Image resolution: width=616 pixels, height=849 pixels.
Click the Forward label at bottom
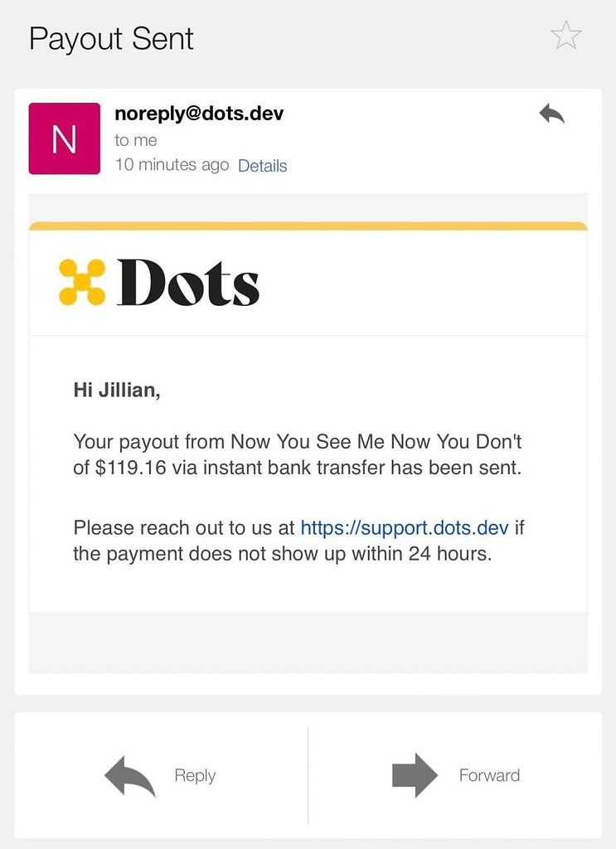click(x=489, y=775)
